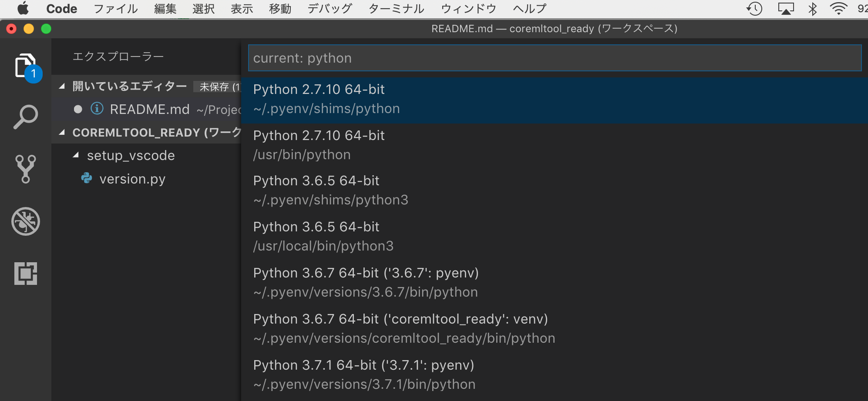Screen dimensions: 868x401
Task: Open the Source Control view icon
Action: (x=26, y=169)
